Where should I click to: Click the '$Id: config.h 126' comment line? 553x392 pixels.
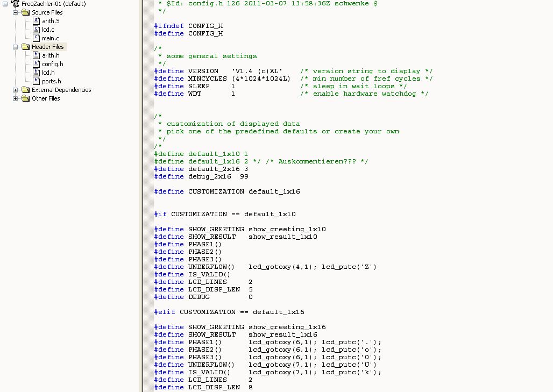coord(268,4)
